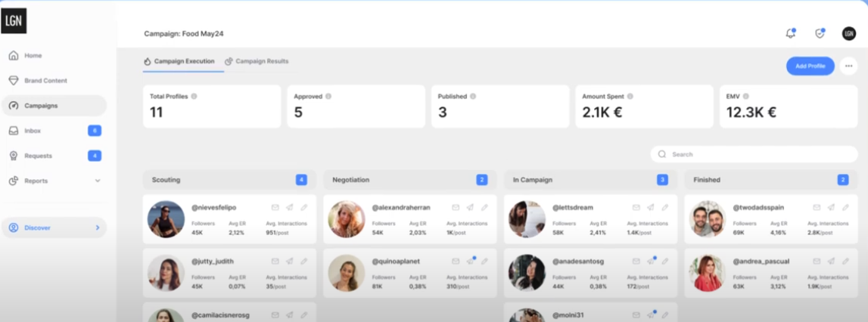The height and width of the screenshot is (322, 868).
Task: Click the Inbox unread count badge
Action: click(95, 131)
